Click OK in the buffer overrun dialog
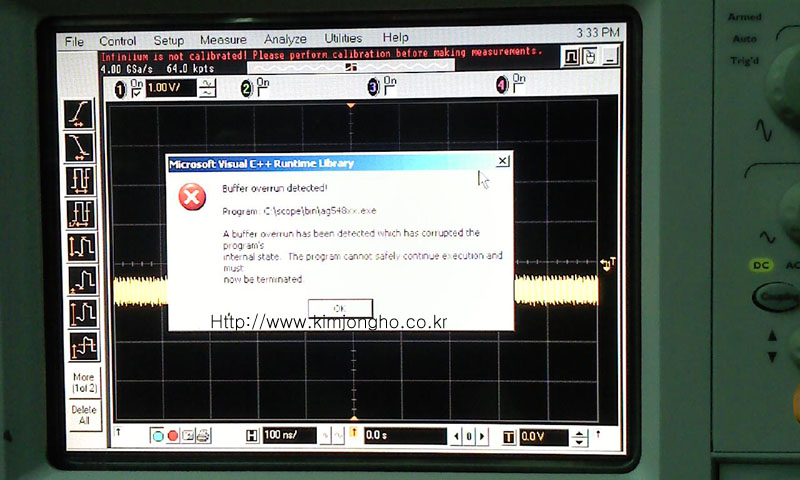This screenshot has height=480, width=800. (340, 308)
